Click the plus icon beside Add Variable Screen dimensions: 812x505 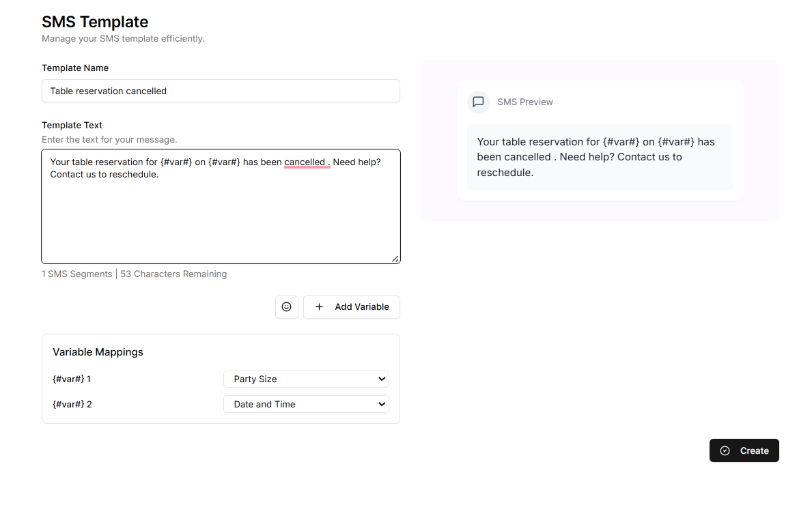(x=319, y=307)
